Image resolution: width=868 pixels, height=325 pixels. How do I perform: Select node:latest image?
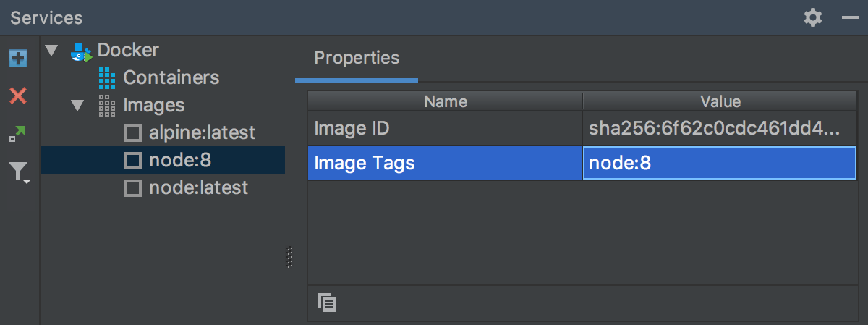click(198, 187)
